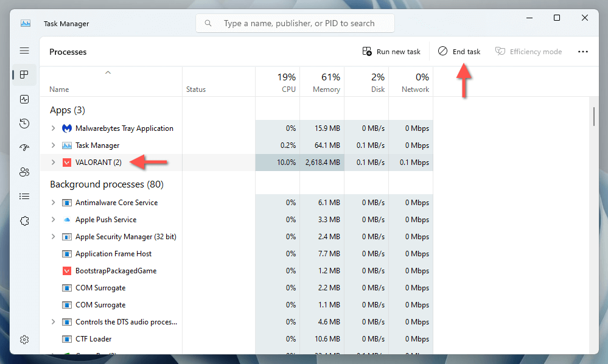Open Task Manager settings gear
The width and height of the screenshot is (608, 364).
tap(24, 340)
